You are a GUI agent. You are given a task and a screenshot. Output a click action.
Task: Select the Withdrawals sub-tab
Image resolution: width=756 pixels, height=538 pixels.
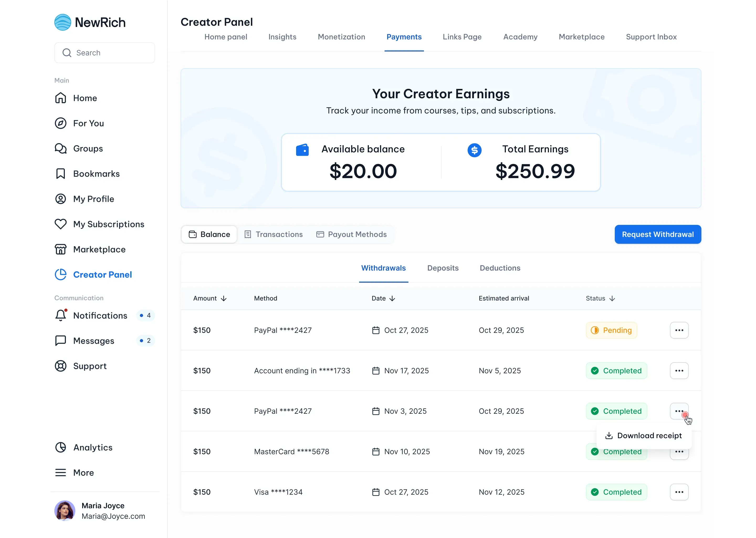click(x=383, y=268)
